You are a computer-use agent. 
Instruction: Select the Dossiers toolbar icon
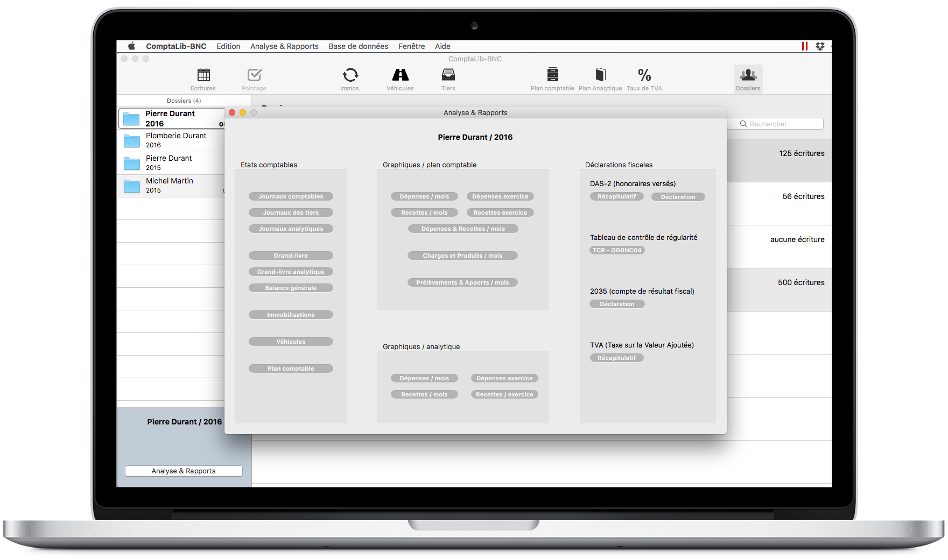[x=748, y=79]
